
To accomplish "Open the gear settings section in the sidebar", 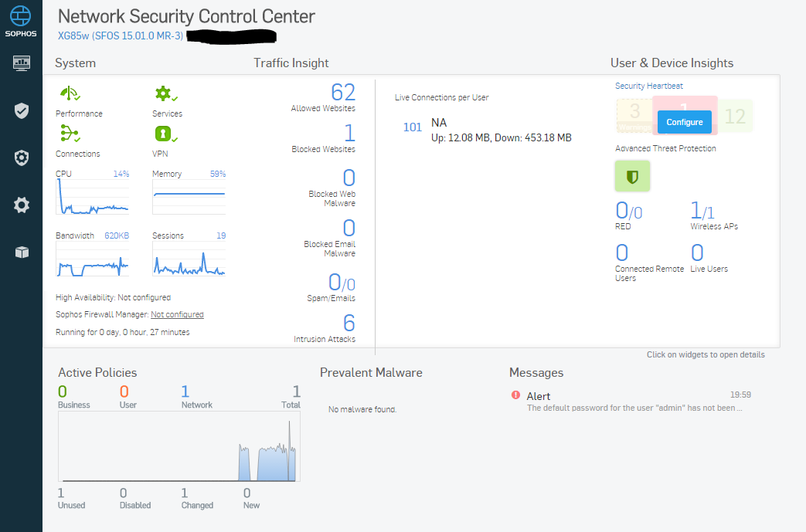I will coord(21,205).
